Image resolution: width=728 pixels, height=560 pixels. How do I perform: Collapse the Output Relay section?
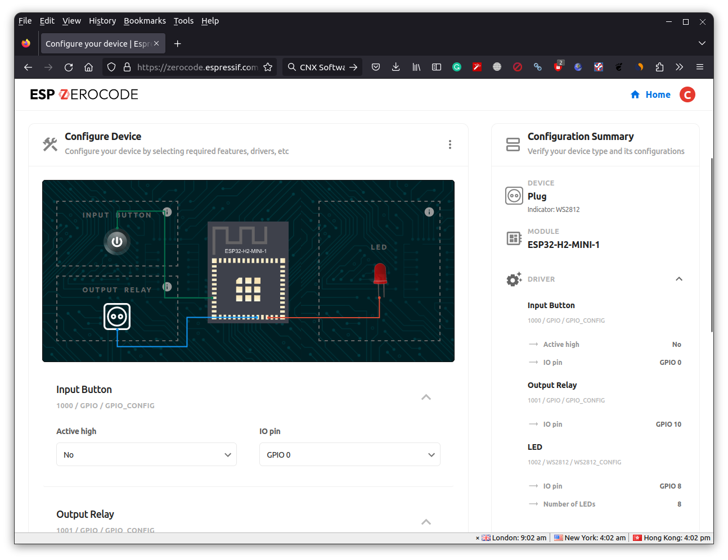point(426,522)
